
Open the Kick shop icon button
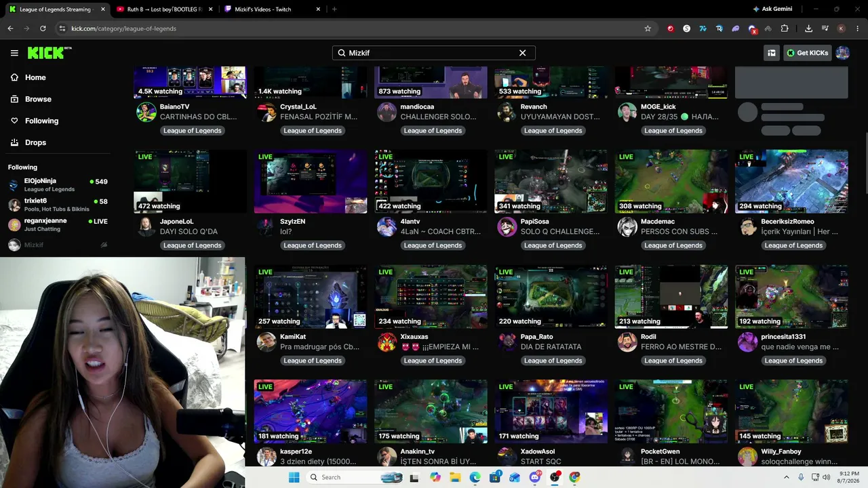point(771,53)
